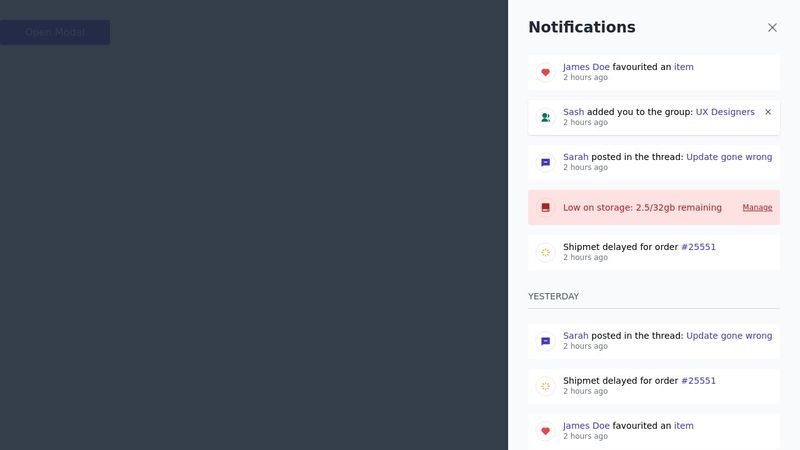Open order #25551 under Yesterday
The height and width of the screenshot is (450, 800).
(x=698, y=381)
